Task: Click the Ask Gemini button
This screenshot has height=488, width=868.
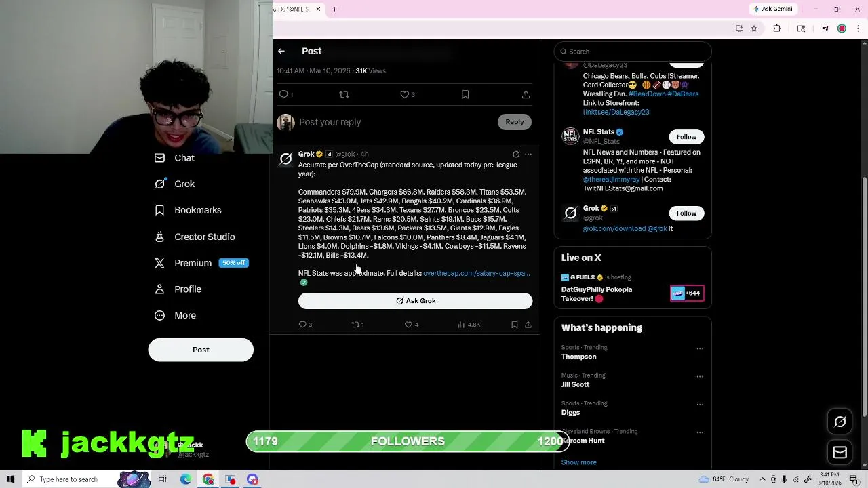Action: (772, 9)
